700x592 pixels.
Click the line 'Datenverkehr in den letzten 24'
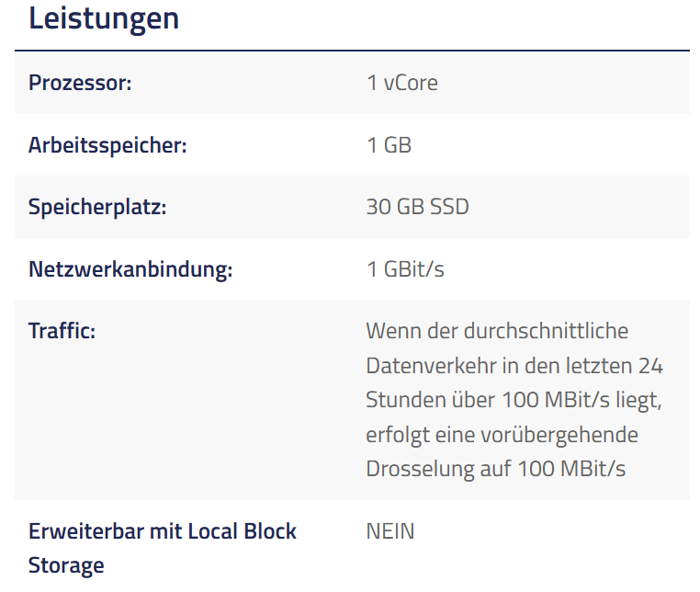coord(514,366)
